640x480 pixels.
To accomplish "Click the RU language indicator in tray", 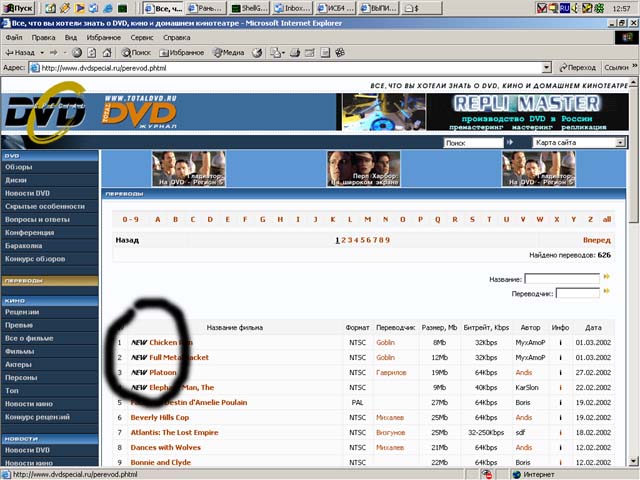I will pyautogui.click(x=565, y=8).
